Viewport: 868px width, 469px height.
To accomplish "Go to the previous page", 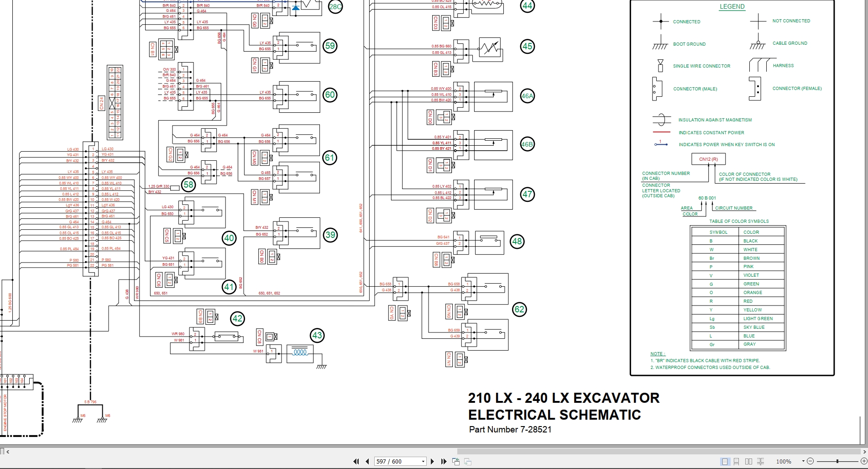I will [367, 461].
